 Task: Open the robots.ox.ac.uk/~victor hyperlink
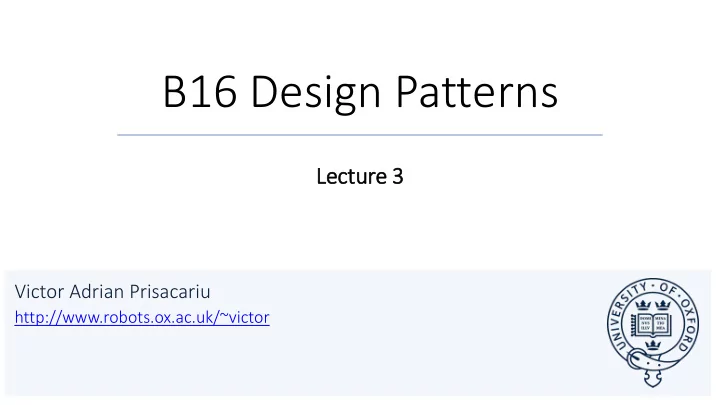142,317
